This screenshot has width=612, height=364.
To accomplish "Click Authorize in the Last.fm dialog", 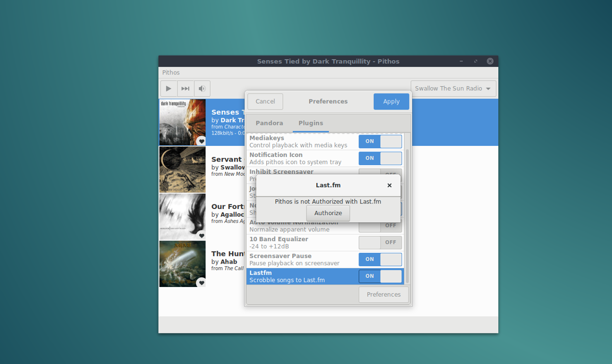I will (328, 213).
